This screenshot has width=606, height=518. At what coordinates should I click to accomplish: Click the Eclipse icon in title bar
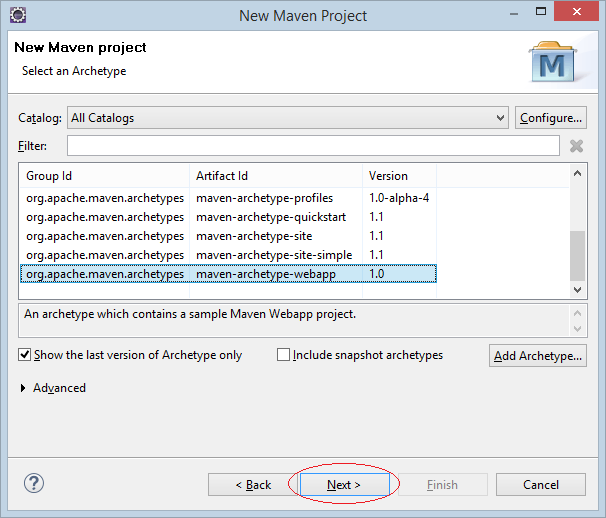click(18, 15)
